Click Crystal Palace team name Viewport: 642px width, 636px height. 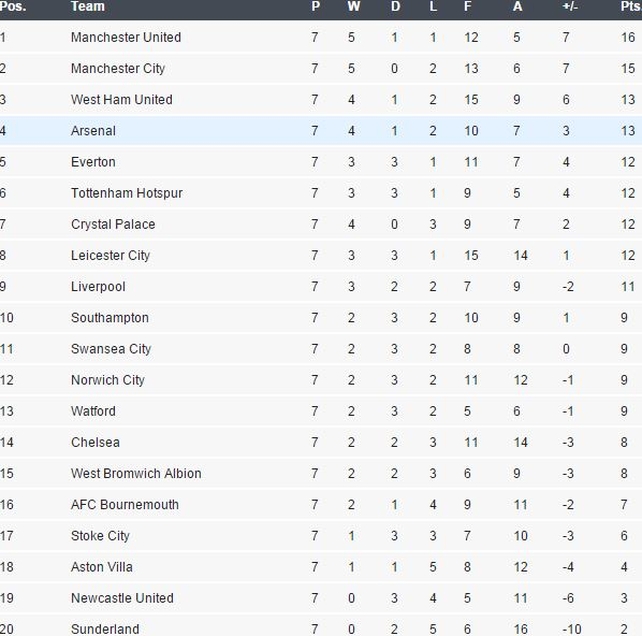(113, 224)
